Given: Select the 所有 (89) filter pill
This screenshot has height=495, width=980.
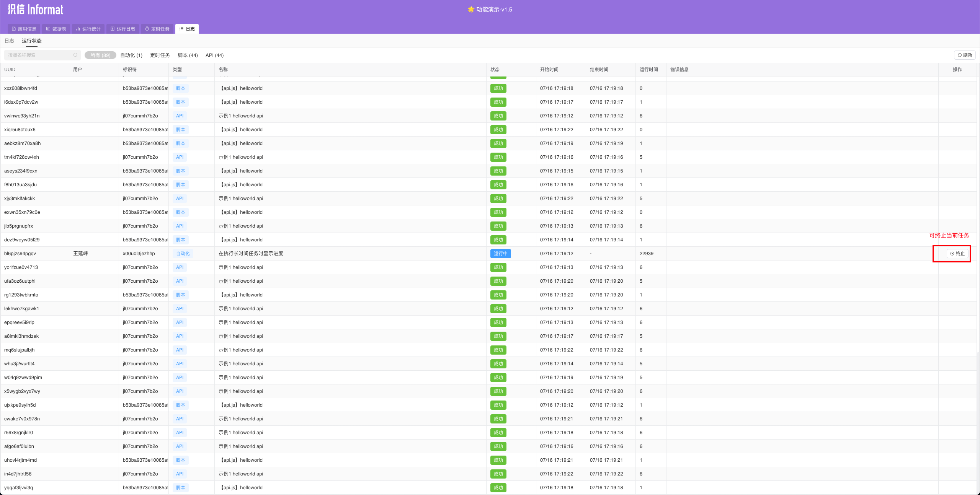Looking at the screenshot, I should [100, 55].
